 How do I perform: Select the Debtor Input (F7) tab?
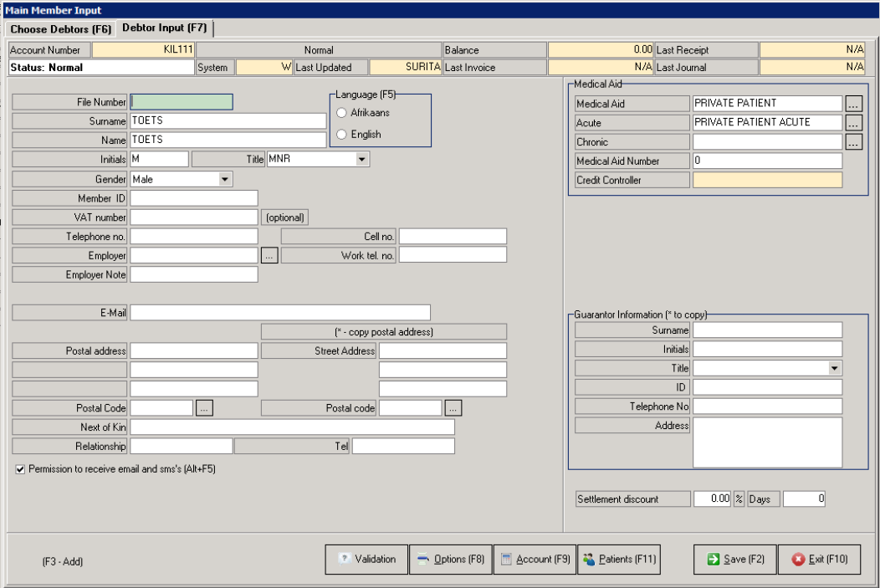pyautogui.click(x=165, y=28)
